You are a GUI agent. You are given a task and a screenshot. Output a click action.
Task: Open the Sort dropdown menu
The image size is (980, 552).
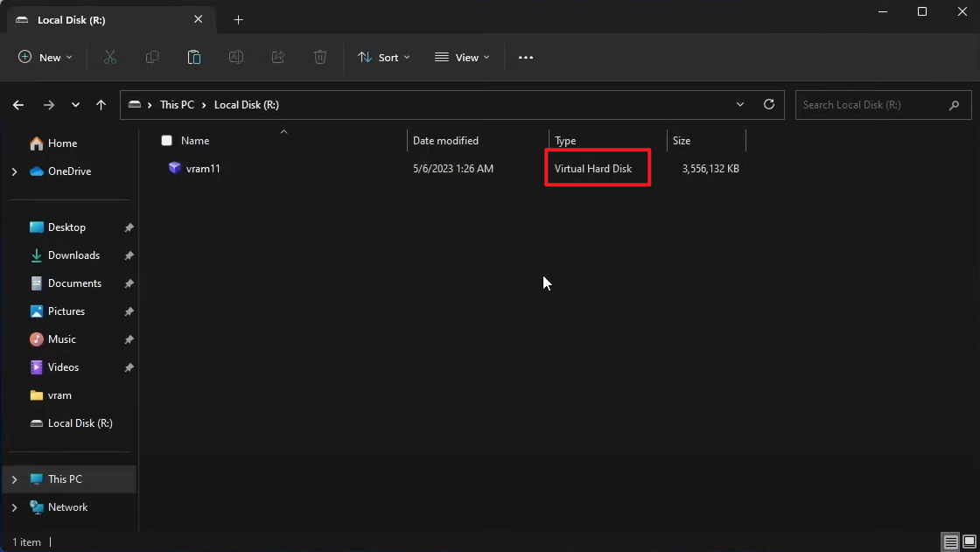(383, 57)
